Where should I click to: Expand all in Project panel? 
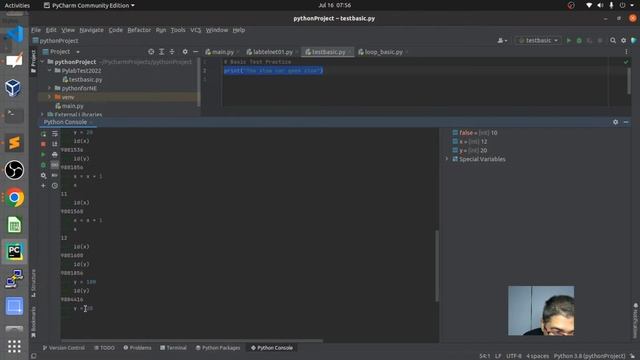click(162, 52)
